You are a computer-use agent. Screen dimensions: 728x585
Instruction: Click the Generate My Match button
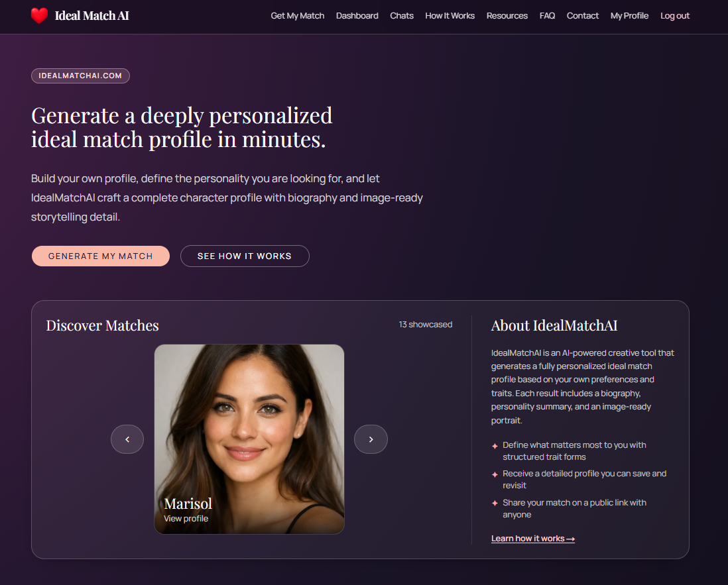click(101, 256)
